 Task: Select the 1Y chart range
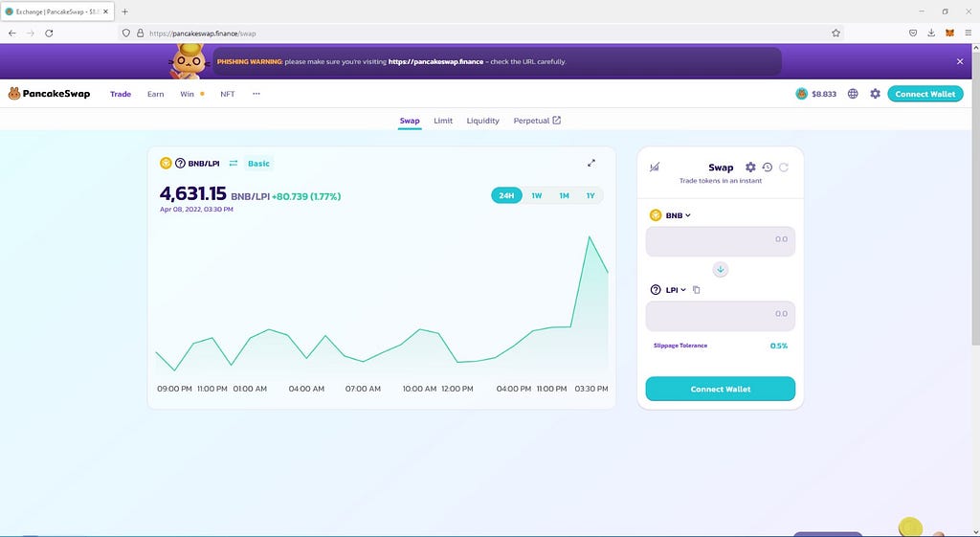590,195
